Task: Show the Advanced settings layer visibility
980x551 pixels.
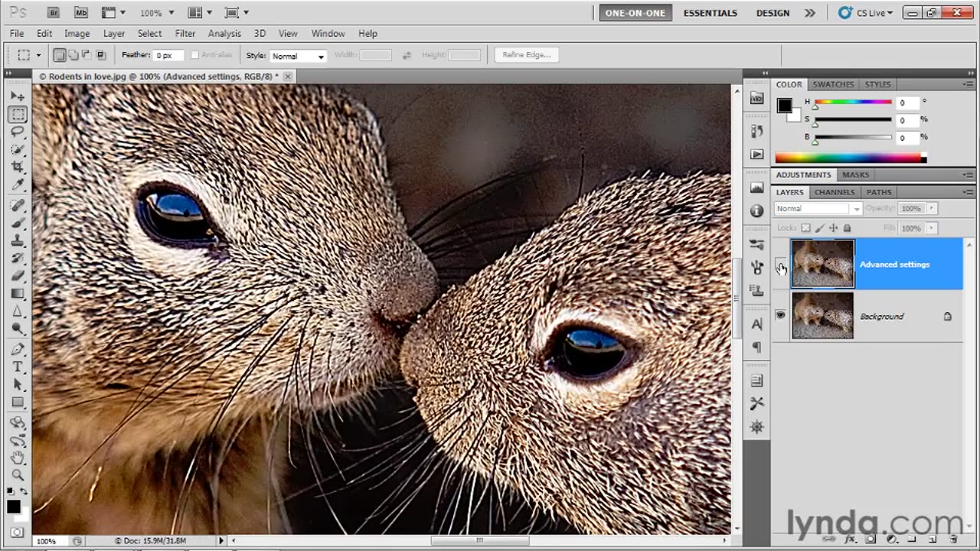Action: (x=780, y=265)
